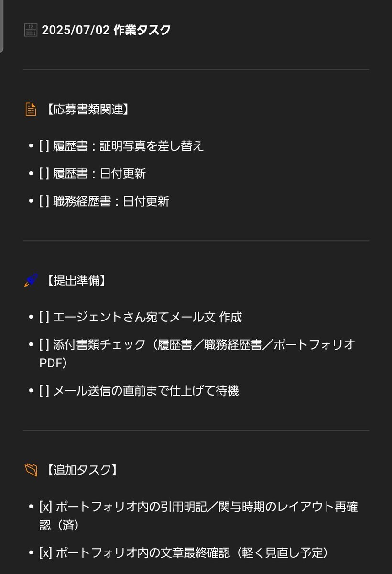This screenshot has height=574, width=392.
Task: Click the divider line below the title
Action: (196, 70)
